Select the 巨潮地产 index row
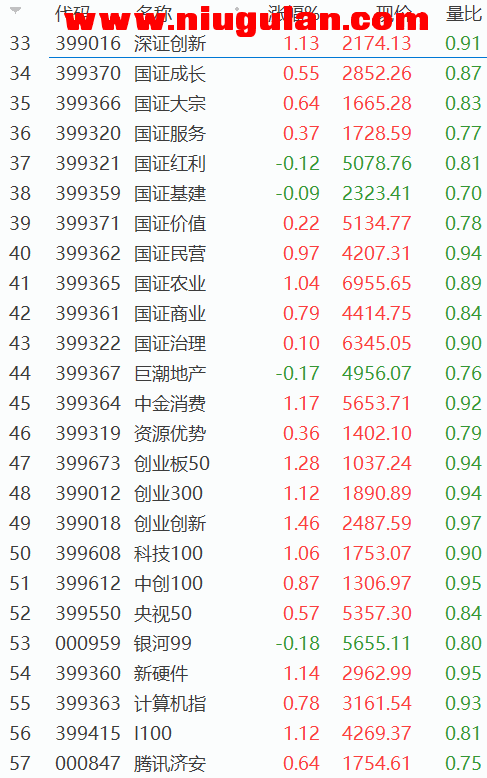The height and width of the screenshot is (778, 487). click(244, 373)
